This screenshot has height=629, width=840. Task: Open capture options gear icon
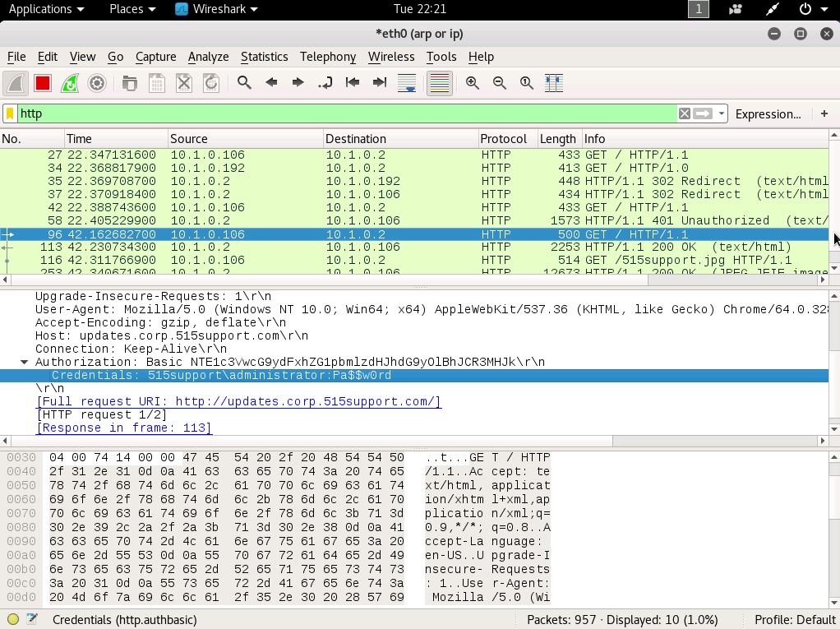click(97, 83)
